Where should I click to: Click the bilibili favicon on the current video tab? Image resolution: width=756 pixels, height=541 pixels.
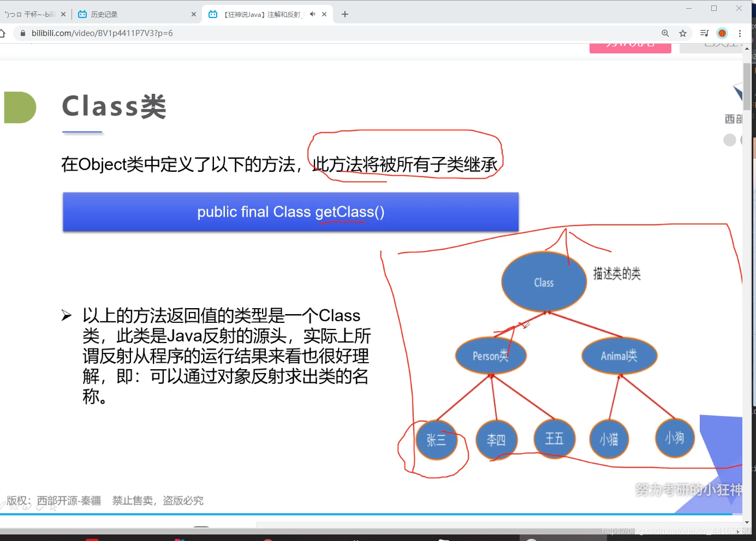212,14
